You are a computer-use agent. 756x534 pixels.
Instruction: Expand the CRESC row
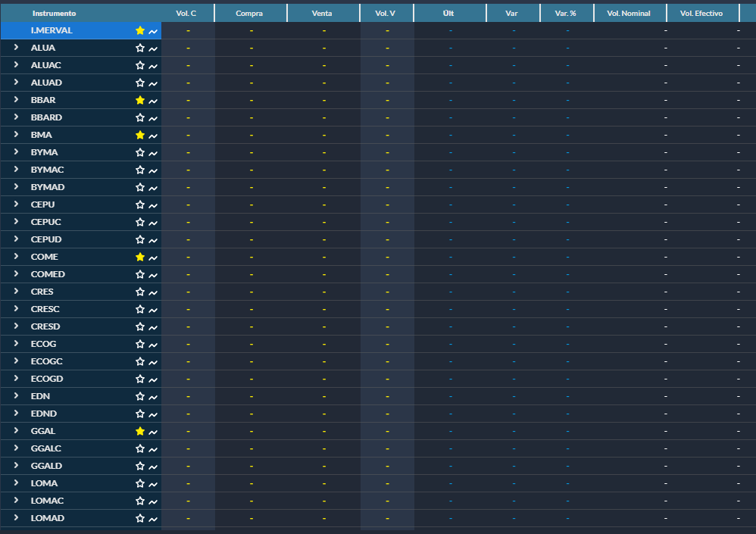(x=16, y=308)
